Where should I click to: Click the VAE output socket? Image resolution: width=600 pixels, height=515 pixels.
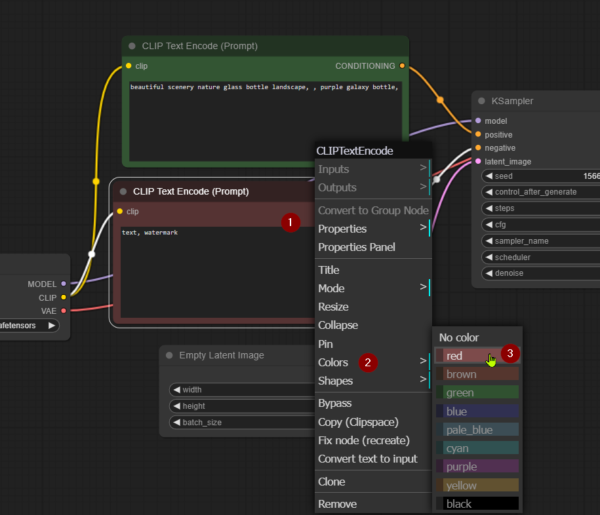[x=65, y=310]
